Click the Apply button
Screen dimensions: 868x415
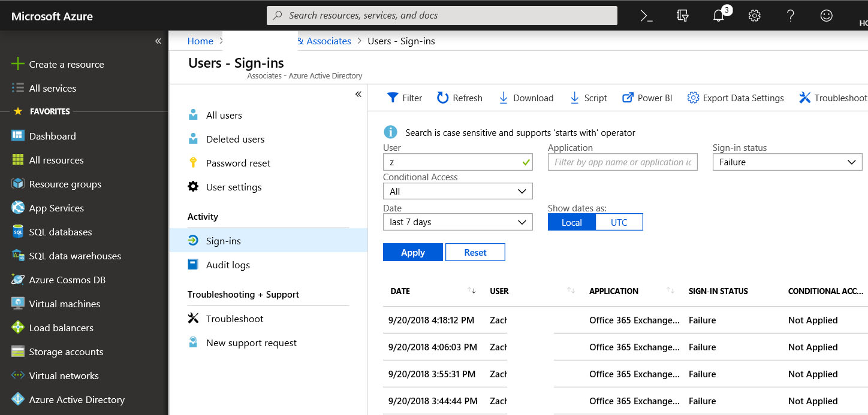click(413, 252)
